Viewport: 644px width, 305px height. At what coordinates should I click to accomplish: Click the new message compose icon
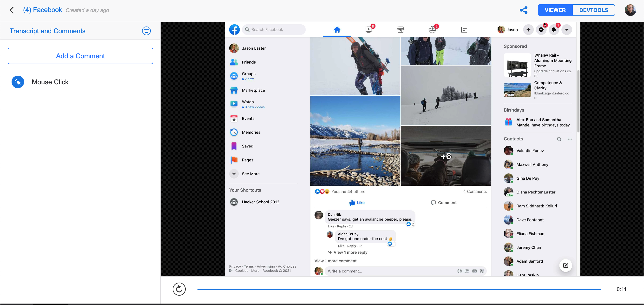tap(565, 265)
